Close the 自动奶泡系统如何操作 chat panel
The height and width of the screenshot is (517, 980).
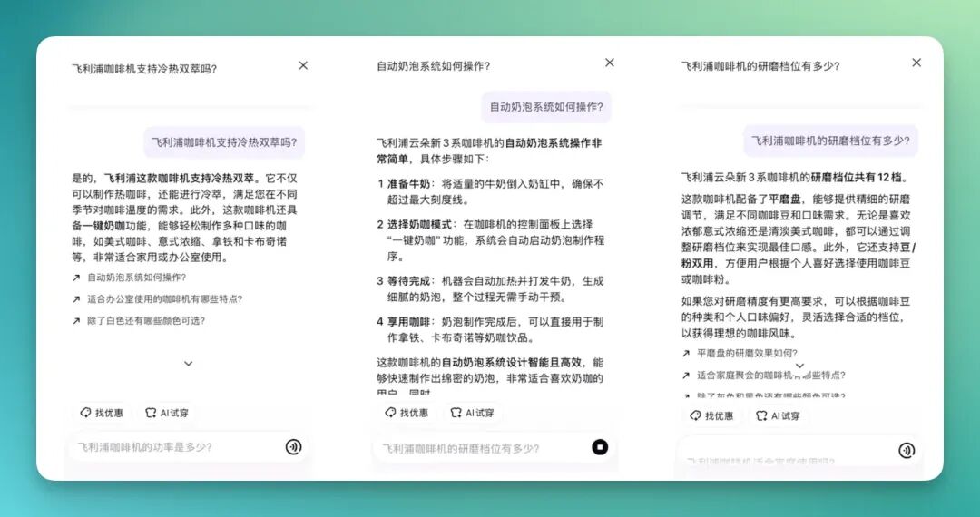[610, 63]
